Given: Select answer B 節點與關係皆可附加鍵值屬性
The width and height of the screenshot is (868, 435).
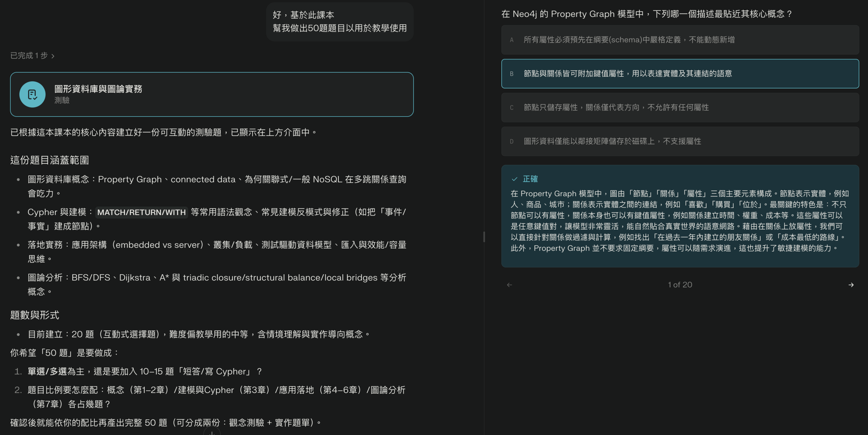Looking at the screenshot, I should (627, 74).
